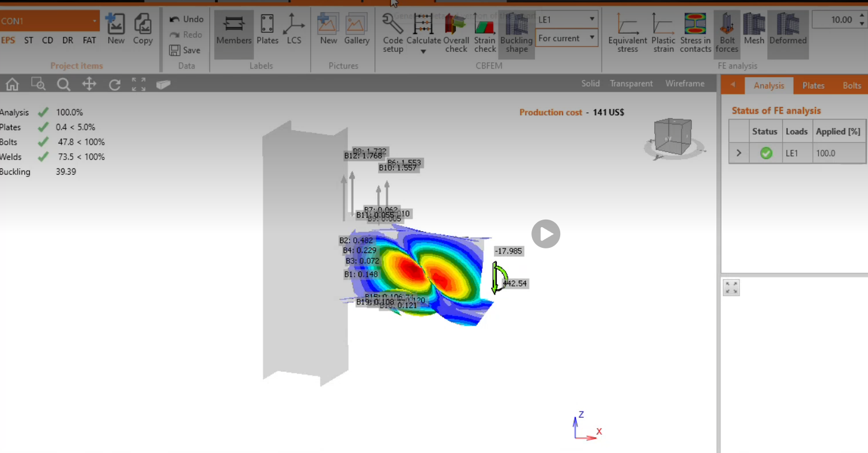
Task: Switch to Wireframe display mode
Action: [x=685, y=84]
